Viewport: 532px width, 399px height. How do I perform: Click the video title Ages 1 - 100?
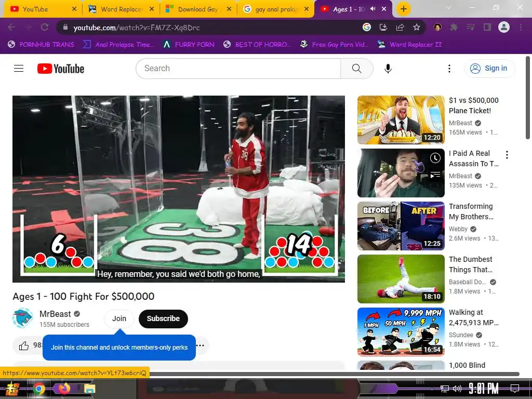tap(84, 296)
